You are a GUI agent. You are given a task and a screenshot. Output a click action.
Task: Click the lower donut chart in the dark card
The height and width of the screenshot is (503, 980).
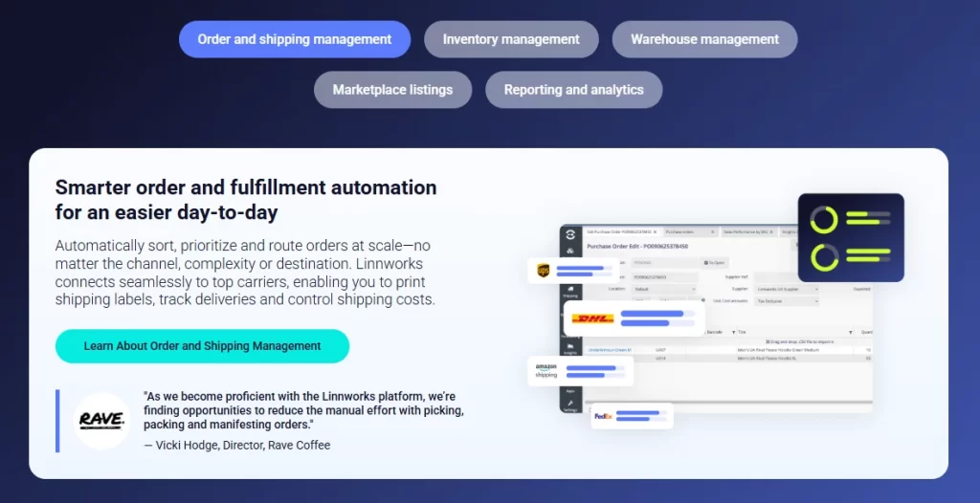point(824,257)
